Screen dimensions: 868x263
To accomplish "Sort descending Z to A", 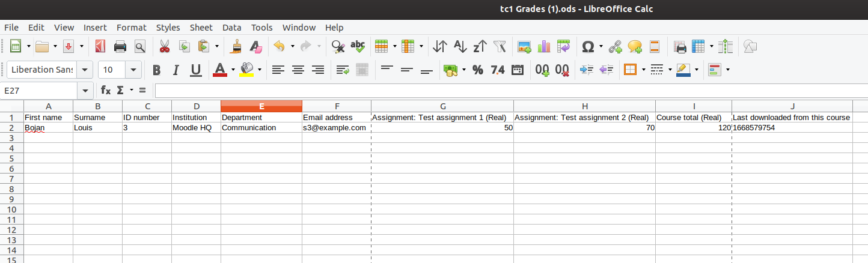I will (x=480, y=46).
